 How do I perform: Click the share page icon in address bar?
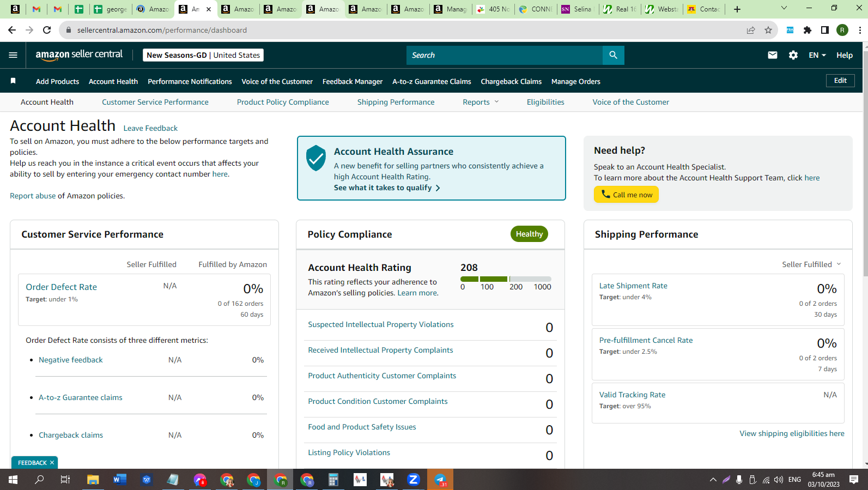751,30
